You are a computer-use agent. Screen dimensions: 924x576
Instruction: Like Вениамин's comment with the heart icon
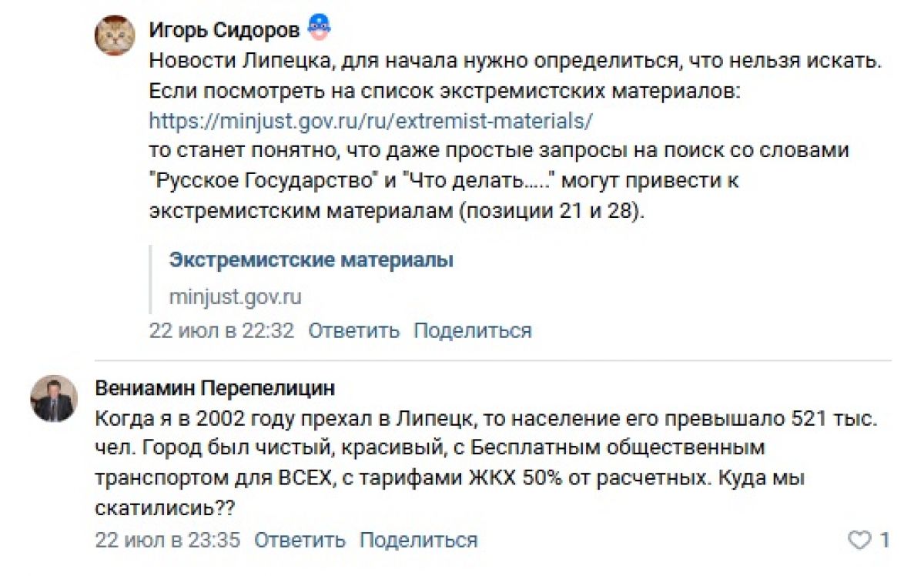click(x=859, y=540)
